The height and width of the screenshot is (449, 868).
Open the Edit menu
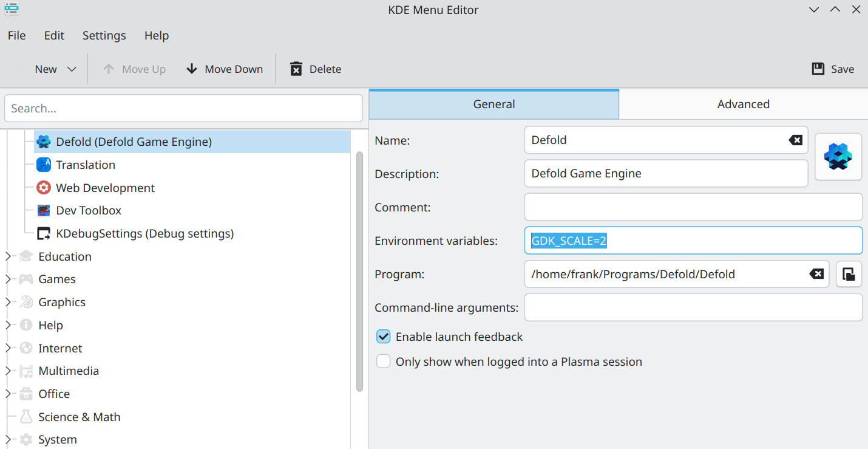pos(54,35)
